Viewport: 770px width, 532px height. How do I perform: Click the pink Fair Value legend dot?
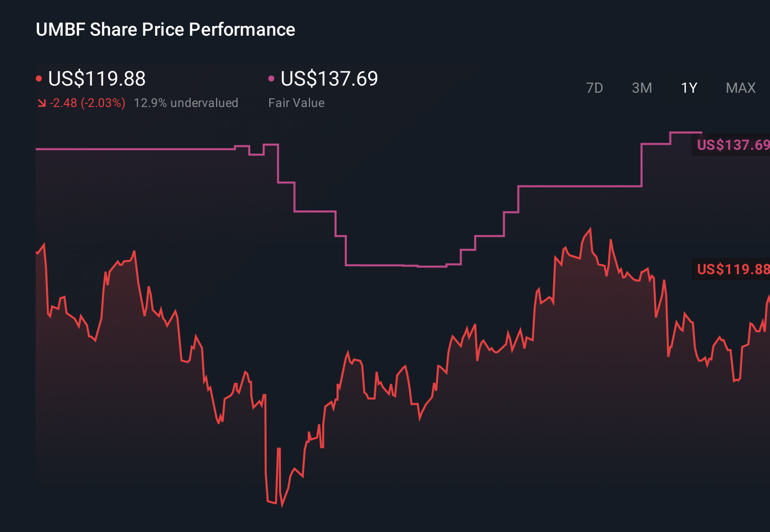click(x=271, y=78)
